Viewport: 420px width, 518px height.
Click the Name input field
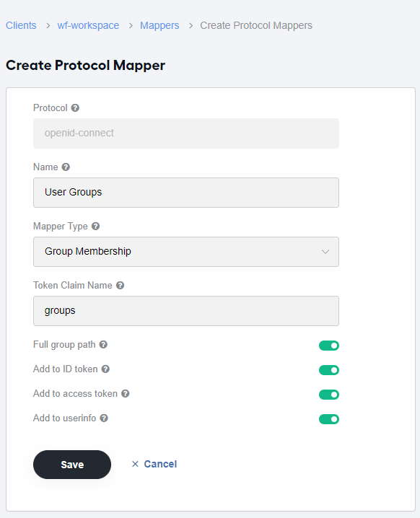186,193
